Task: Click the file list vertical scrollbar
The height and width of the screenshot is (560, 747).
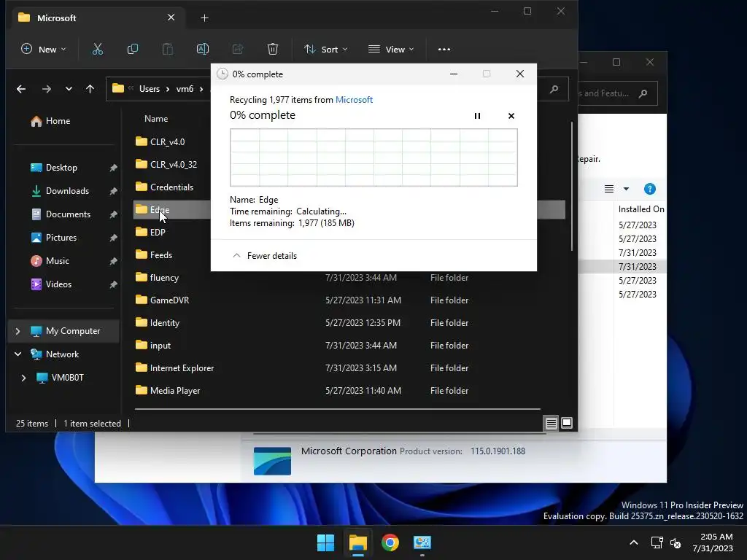Action: (x=572, y=186)
